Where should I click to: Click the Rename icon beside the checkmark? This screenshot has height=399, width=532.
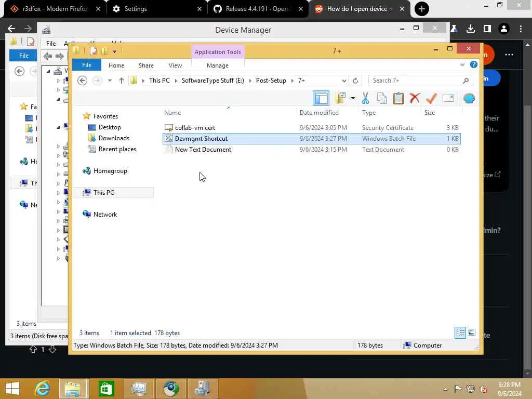tap(448, 98)
